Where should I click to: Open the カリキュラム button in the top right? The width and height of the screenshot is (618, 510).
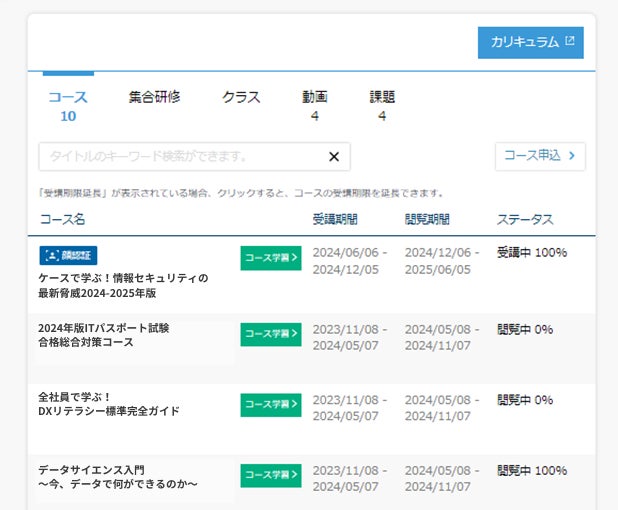530,42
